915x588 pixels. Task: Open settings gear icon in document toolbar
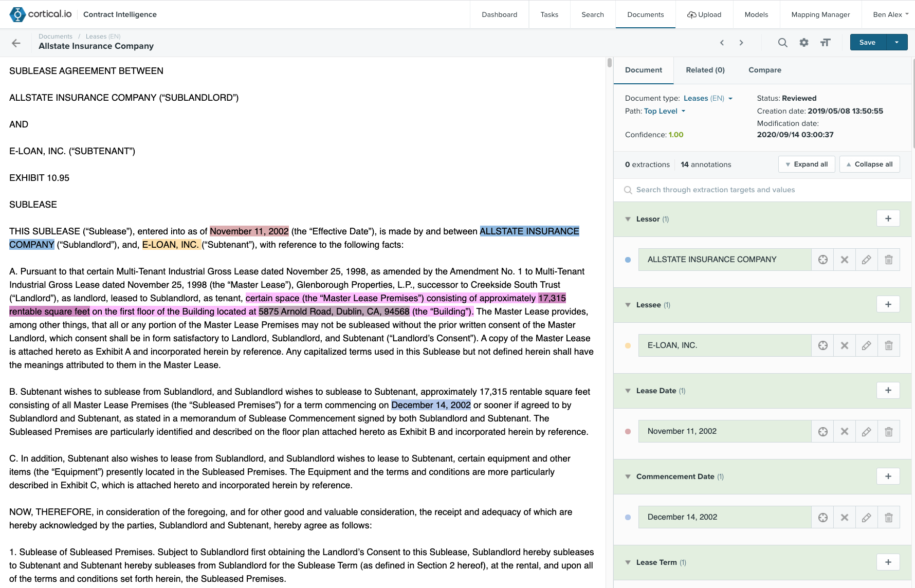[804, 43]
